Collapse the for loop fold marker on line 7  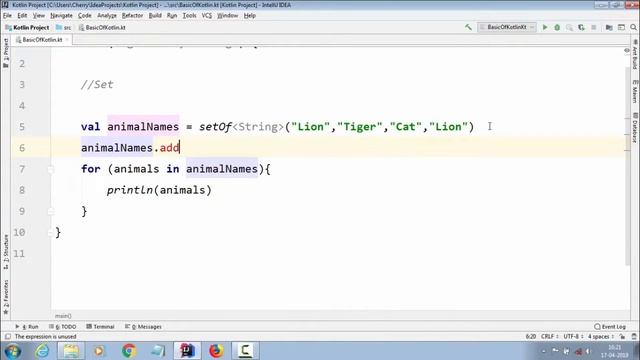[x=51, y=169]
